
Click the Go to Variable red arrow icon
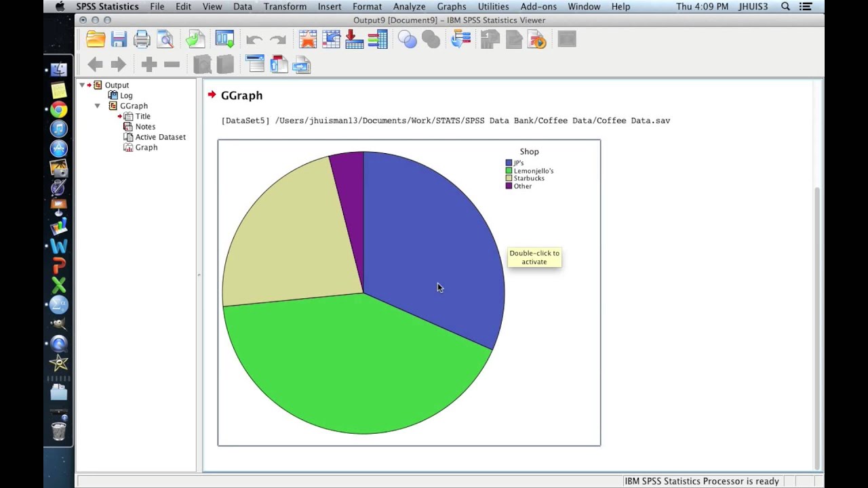(x=354, y=39)
